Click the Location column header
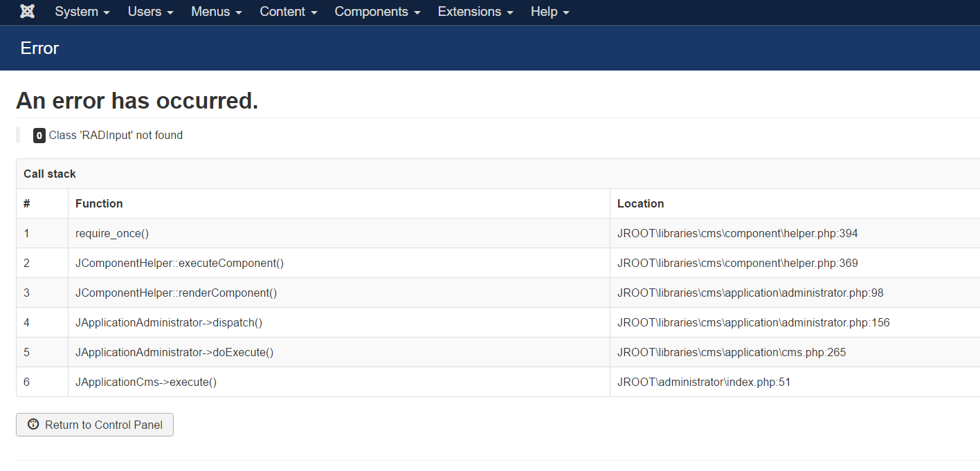 640,203
